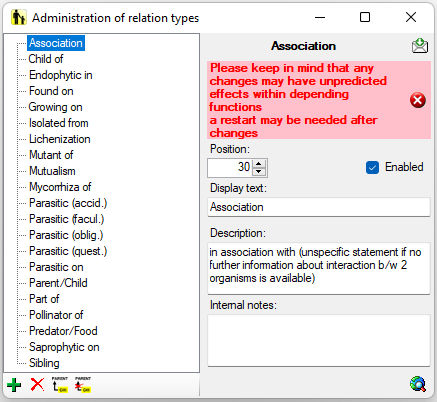Dismiss the red warning message icon
The height and width of the screenshot is (402, 437).
pyautogui.click(x=418, y=100)
